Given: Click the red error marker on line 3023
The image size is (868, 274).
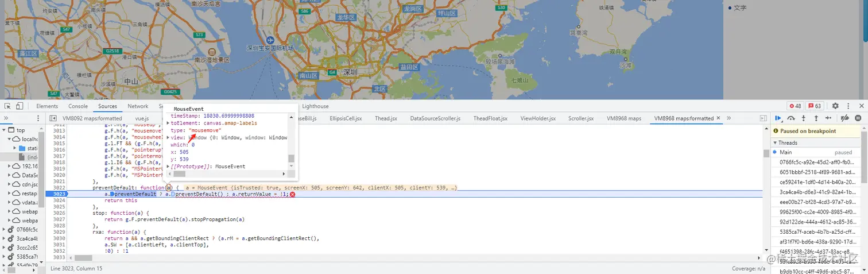Looking at the screenshot, I should coord(292,195).
